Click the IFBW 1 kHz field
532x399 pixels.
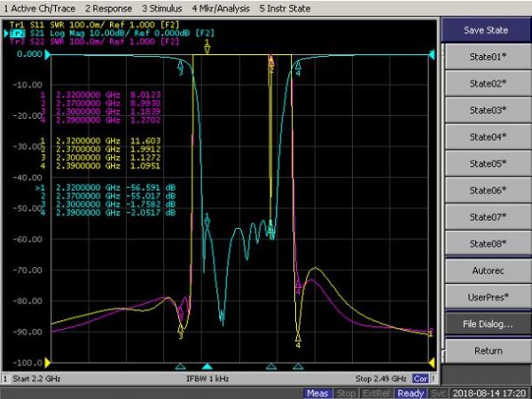point(207,379)
